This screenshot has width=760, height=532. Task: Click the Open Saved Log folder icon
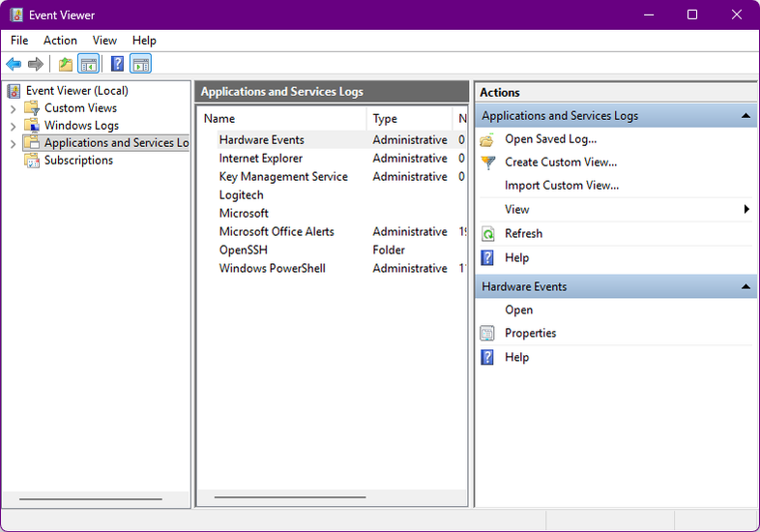(x=488, y=139)
